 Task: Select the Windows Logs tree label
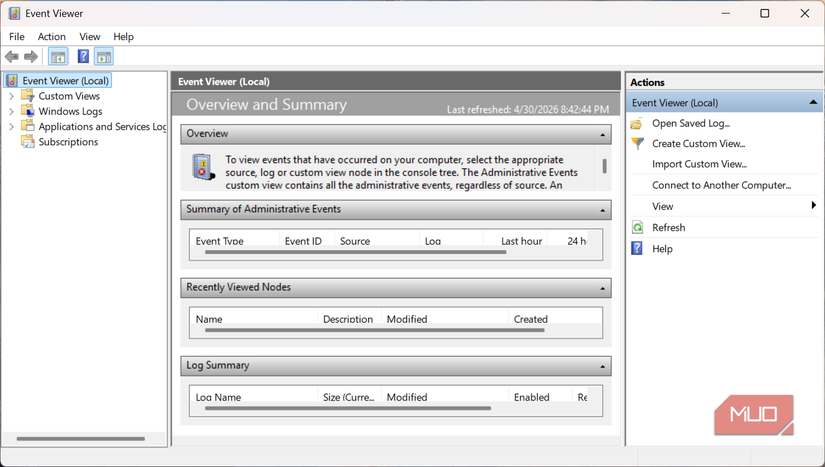(x=71, y=111)
